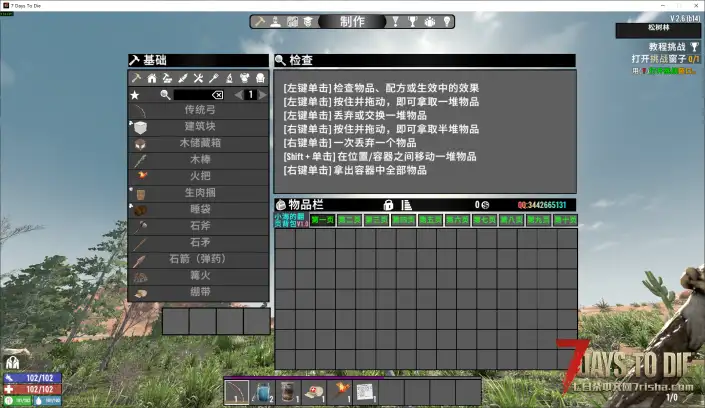Select the paper note toolbelt item
This screenshot has height=408, width=705.
coord(366,392)
